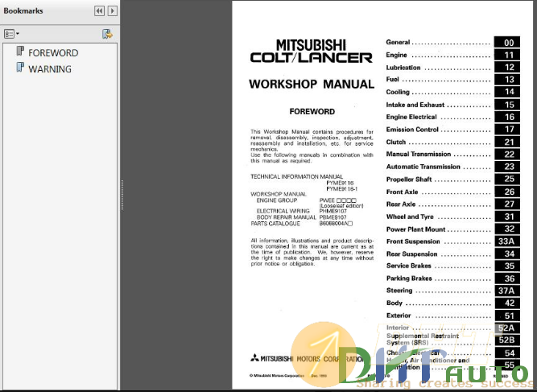
Task: Click the 'Propeller Shaft' contents entry
Action: (x=409, y=179)
